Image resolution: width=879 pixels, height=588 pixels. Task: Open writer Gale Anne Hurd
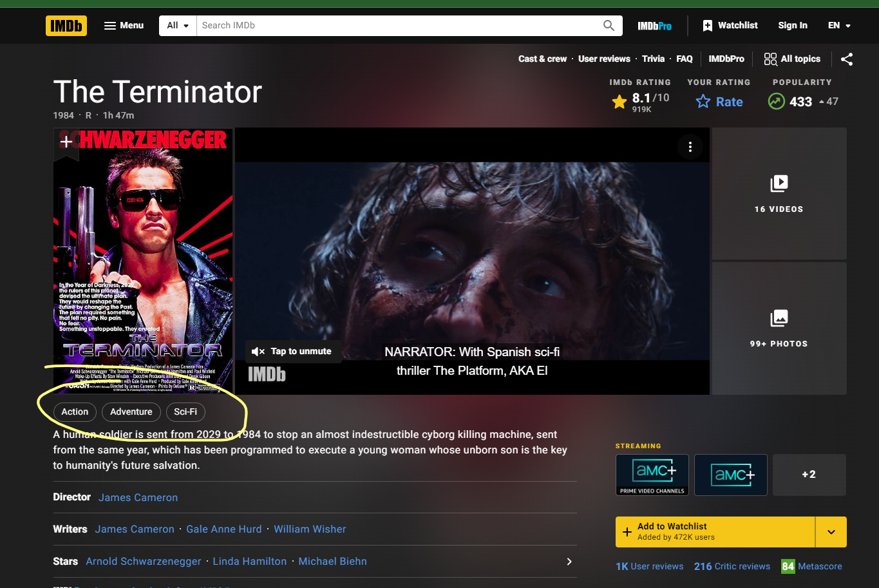pos(224,529)
